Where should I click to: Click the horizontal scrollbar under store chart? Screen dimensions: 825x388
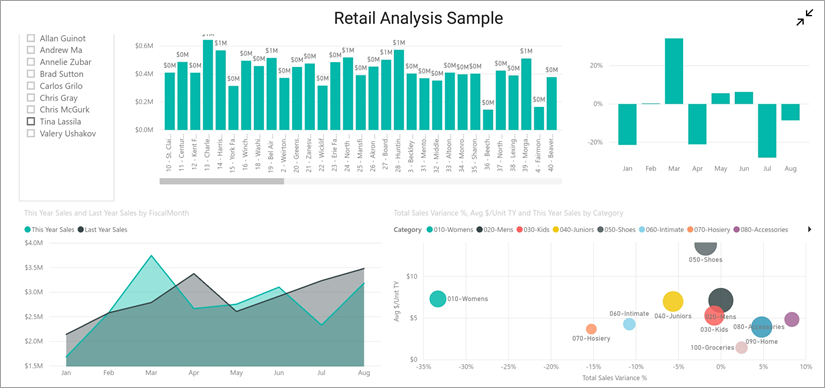coord(222,181)
